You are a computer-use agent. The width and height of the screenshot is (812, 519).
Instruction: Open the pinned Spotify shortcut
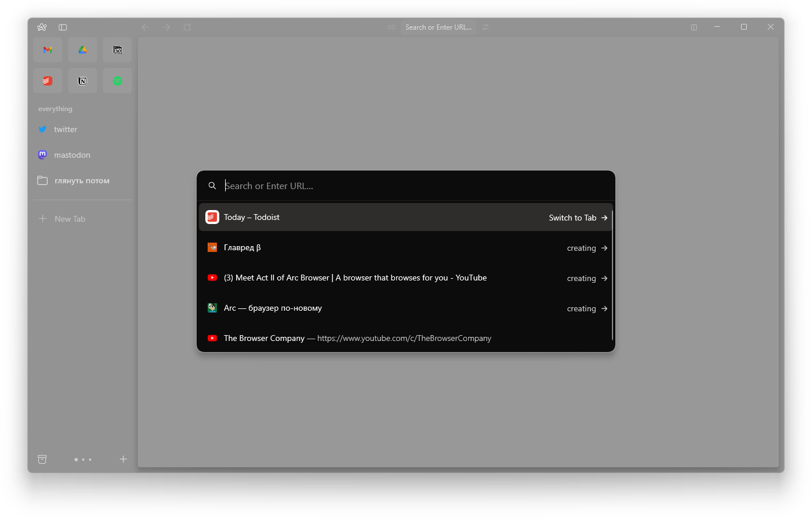click(x=117, y=81)
